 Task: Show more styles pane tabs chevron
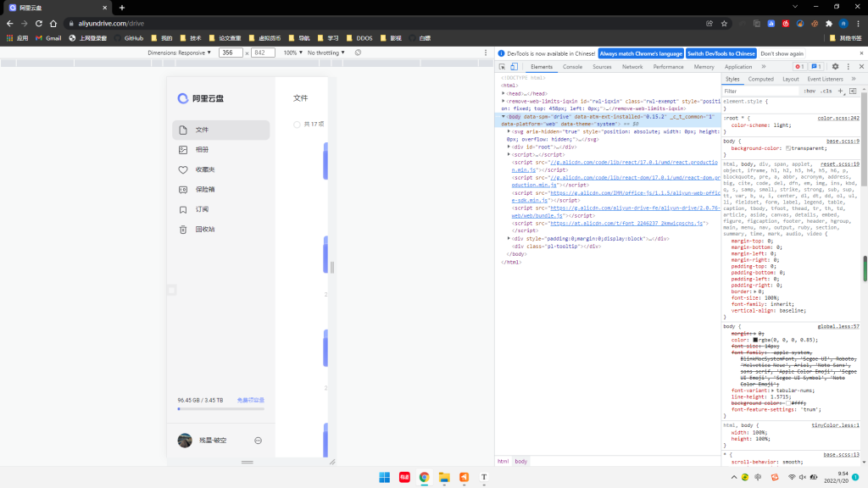click(x=854, y=79)
